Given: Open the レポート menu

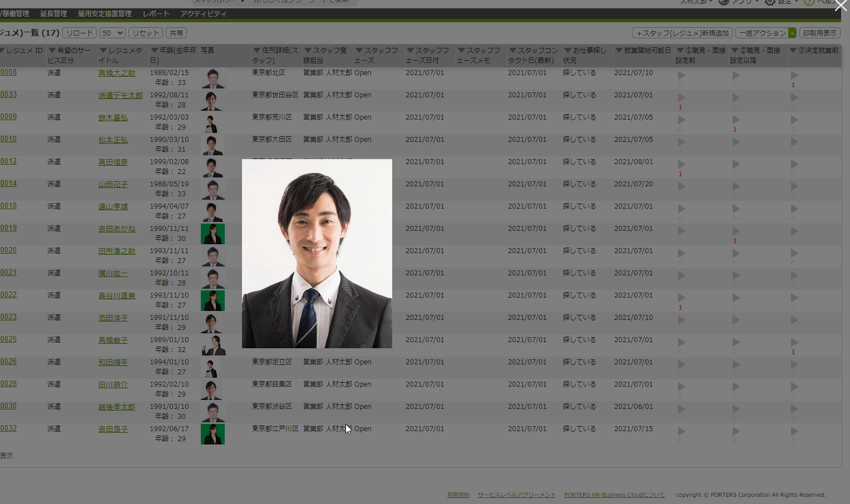Looking at the screenshot, I should pos(155,14).
